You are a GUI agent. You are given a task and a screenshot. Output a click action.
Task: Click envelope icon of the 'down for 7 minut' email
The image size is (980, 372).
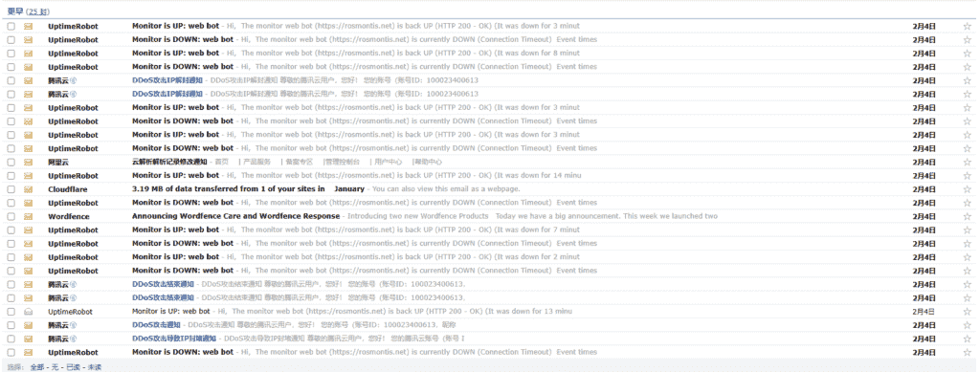(28, 230)
